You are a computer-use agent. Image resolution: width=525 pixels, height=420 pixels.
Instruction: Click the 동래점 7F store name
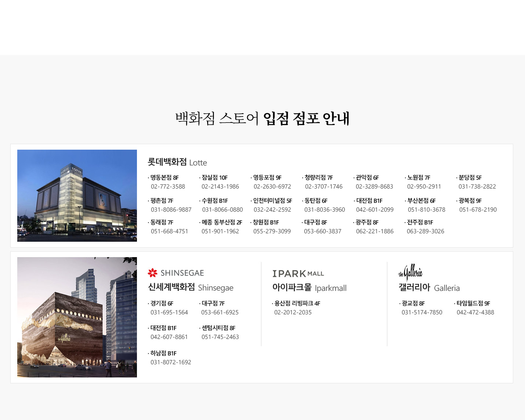point(162,223)
